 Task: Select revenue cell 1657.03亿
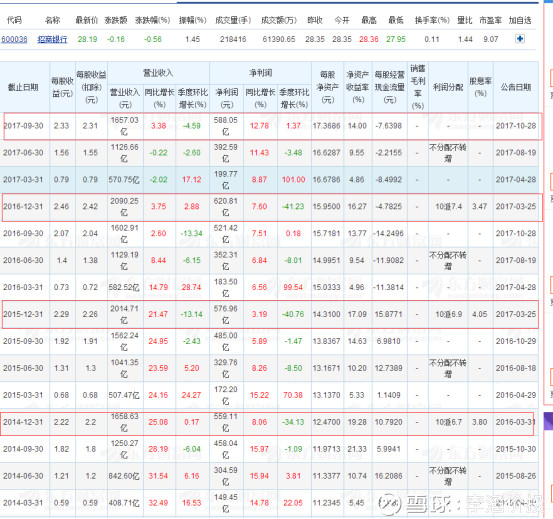(x=124, y=126)
